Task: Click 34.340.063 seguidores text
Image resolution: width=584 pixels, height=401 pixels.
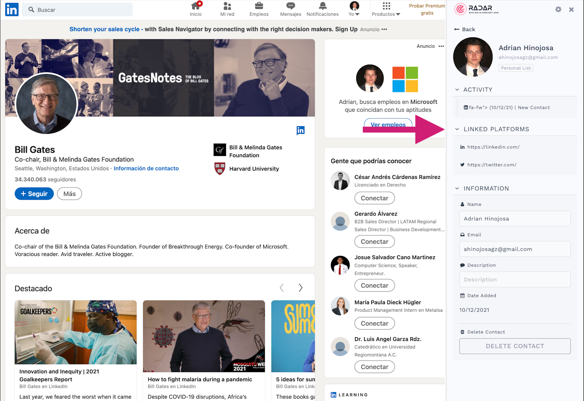Action: tap(45, 179)
